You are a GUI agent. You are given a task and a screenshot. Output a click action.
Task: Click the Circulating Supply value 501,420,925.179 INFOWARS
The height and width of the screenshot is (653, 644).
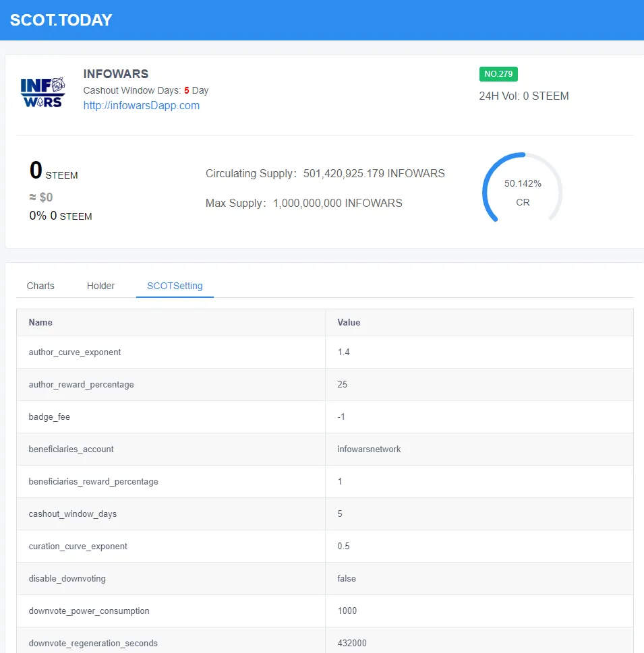point(374,173)
